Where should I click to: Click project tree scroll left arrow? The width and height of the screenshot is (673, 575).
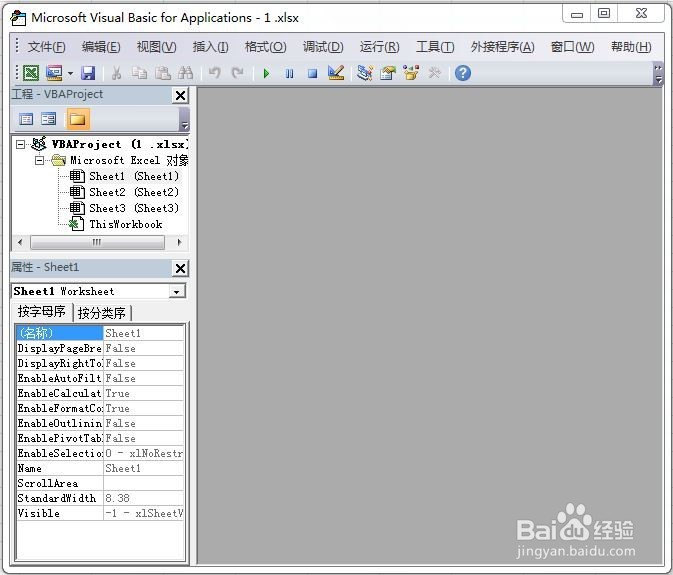tap(20, 242)
